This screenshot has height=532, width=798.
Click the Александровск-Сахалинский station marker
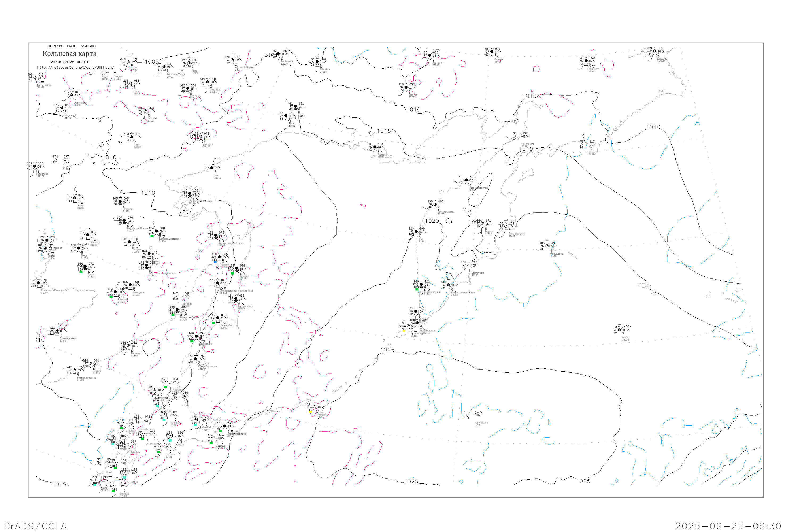pyautogui.click(x=218, y=283)
